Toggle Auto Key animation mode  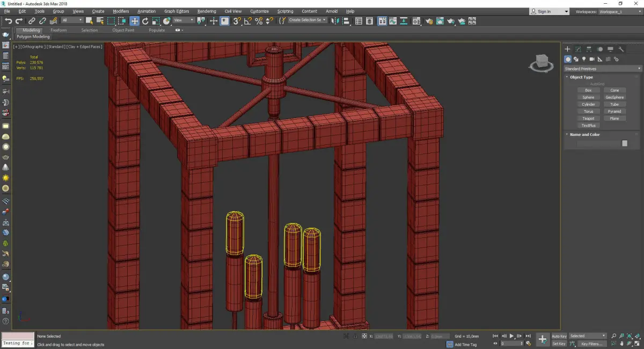(x=559, y=336)
